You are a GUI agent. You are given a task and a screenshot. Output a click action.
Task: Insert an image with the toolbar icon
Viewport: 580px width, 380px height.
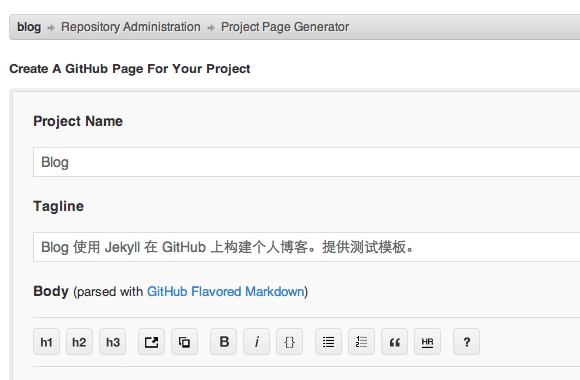[x=184, y=342]
